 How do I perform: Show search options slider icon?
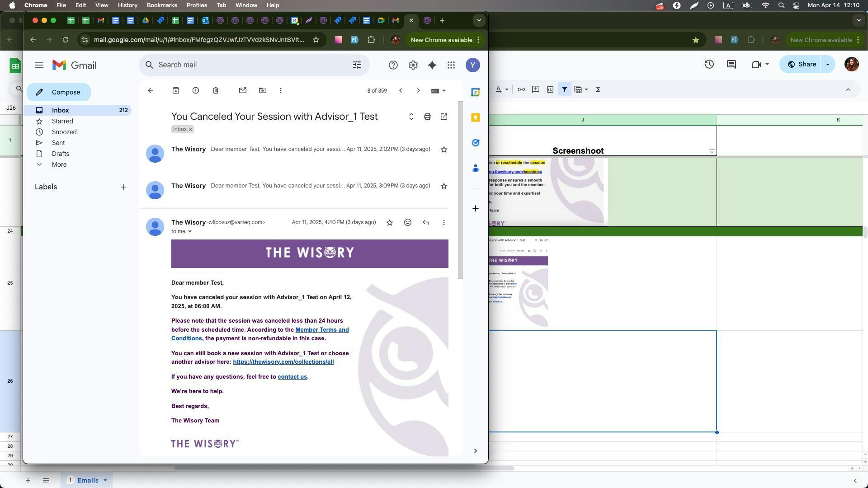click(x=357, y=65)
